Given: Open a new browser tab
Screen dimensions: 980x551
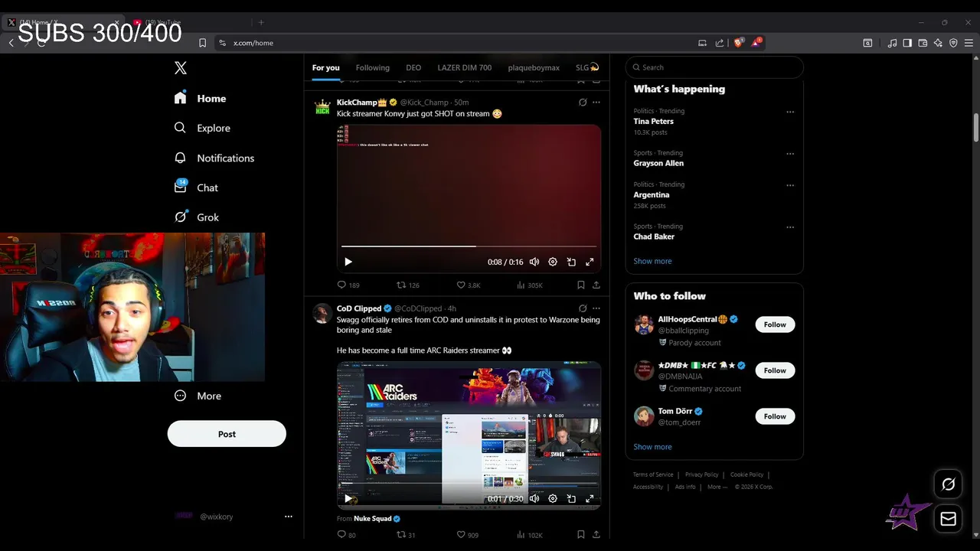Looking at the screenshot, I should 261,22.
